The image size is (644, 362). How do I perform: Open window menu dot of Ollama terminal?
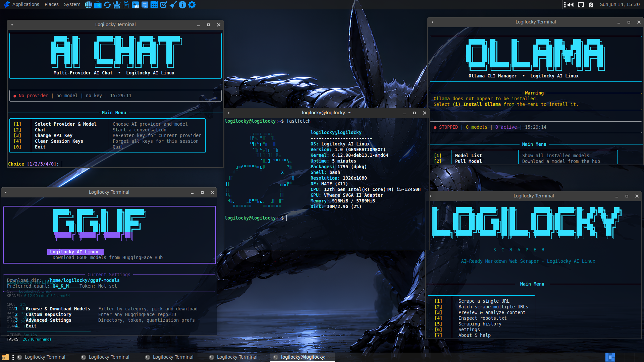click(432, 22)
